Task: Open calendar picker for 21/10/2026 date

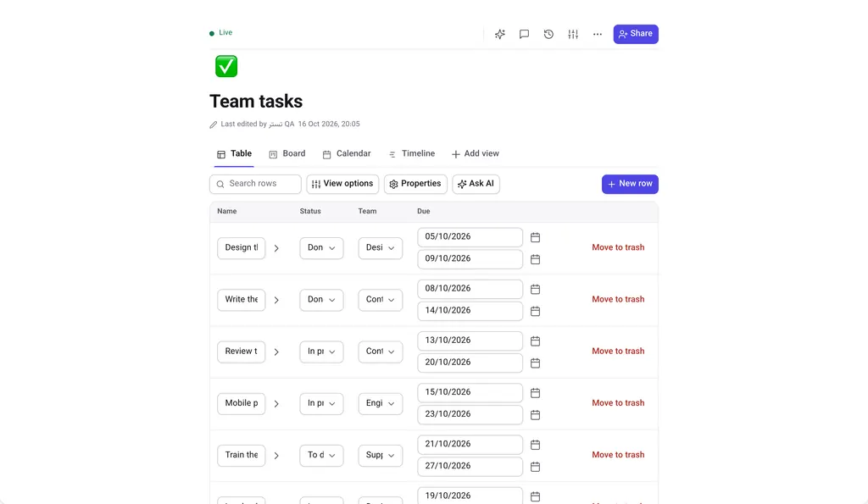Action: click(536, 445)
